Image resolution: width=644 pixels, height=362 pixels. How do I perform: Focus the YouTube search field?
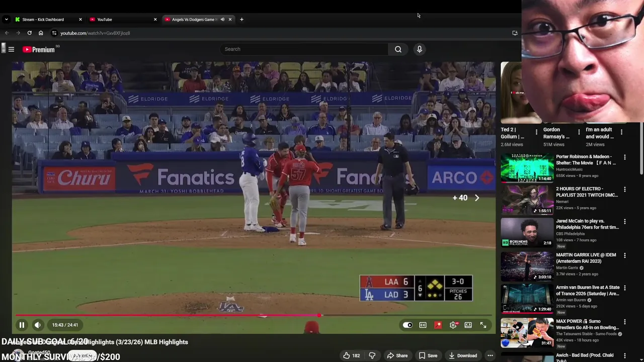304,49
